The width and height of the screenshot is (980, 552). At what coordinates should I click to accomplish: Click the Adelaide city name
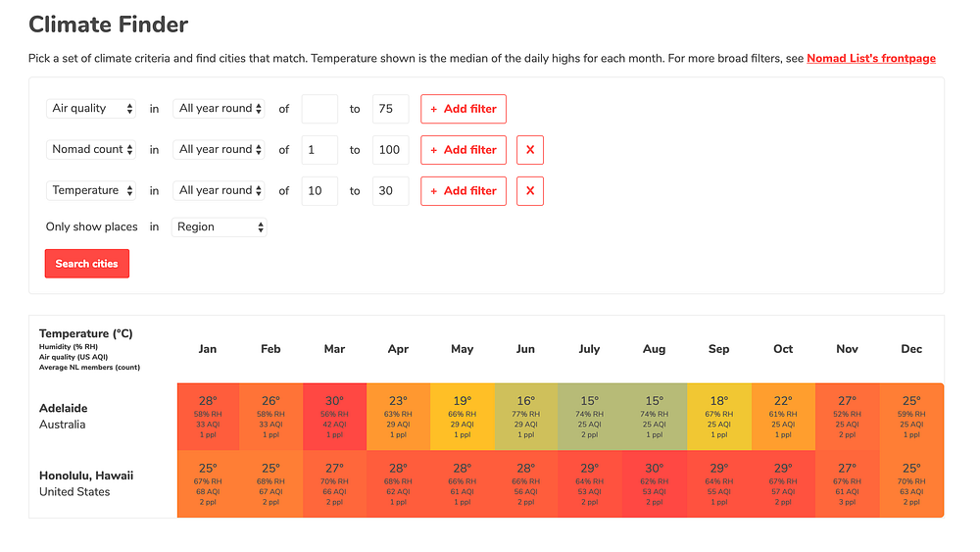coord(63,408)
